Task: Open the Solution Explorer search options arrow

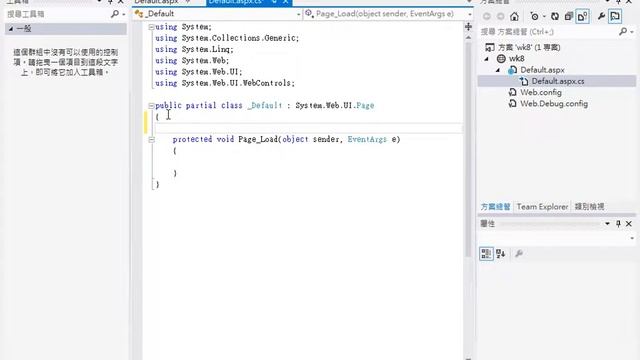Action: tap(632, 32)
